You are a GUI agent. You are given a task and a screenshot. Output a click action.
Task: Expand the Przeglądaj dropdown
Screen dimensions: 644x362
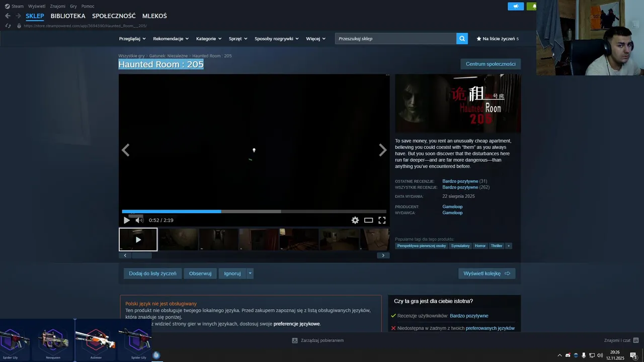click(132, 39)
